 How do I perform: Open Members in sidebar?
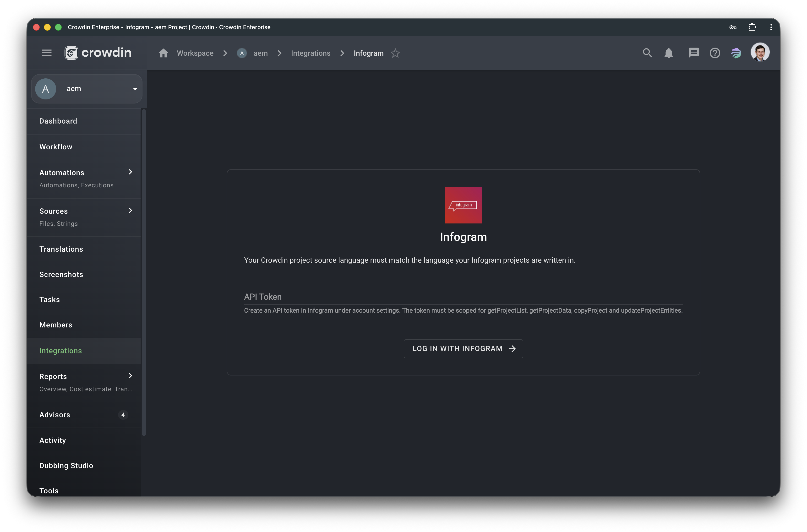(x=84, y=325)
